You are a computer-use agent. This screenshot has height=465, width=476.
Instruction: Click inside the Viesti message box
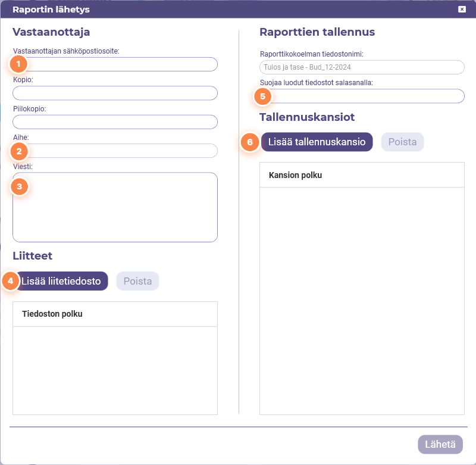[115, 207]
